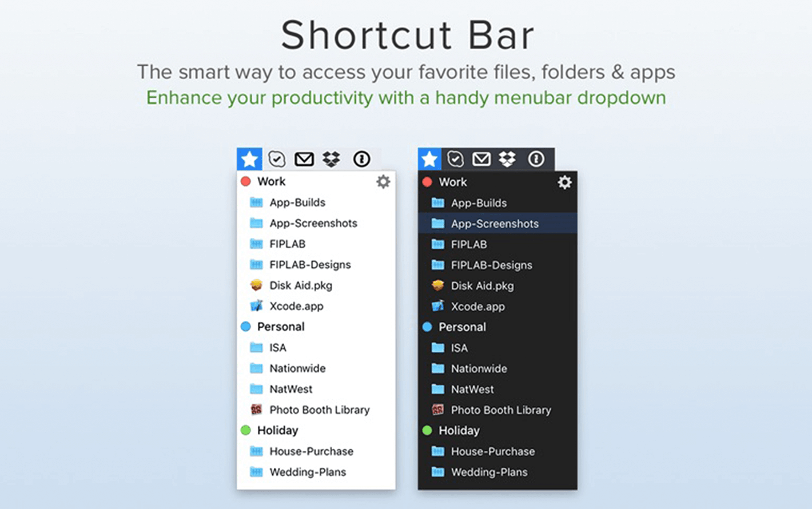Click the 1Password keyhole icon in the light menubar
The height and width of the screenshot is (509, 812).
click(x=361, y=159)
